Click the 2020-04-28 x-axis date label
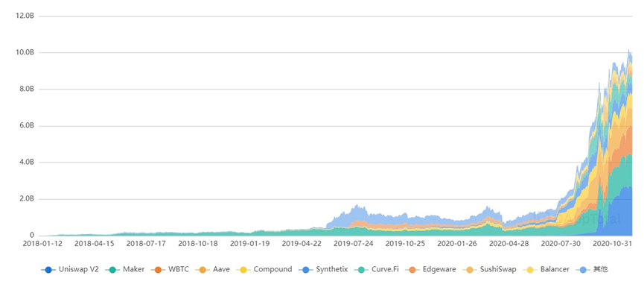The width and height of the screenshot is (644, 293). pyautogui.click(x=509, y=244)
